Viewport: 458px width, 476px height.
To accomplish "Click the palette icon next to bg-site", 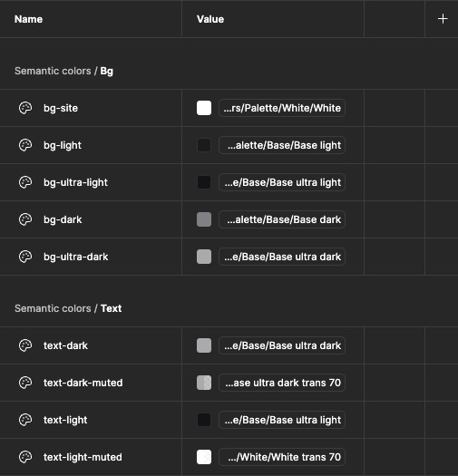I will click(25, 108).
